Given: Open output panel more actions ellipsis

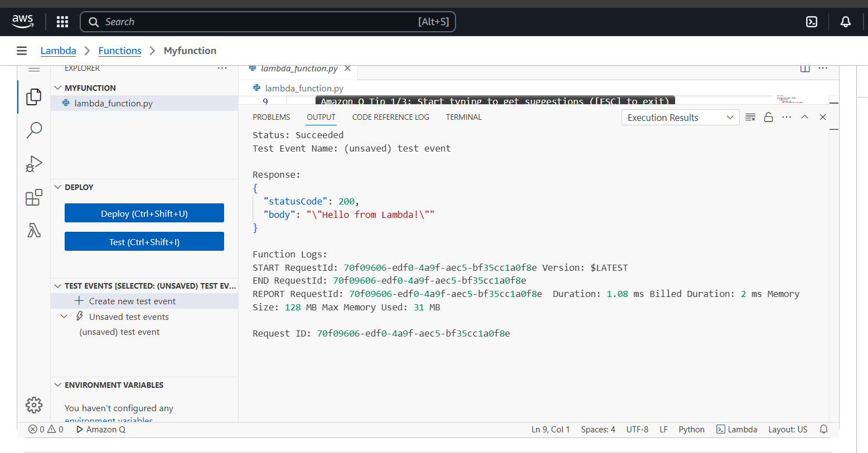Looking at the screenshot, I should click(x=787, y=117).
